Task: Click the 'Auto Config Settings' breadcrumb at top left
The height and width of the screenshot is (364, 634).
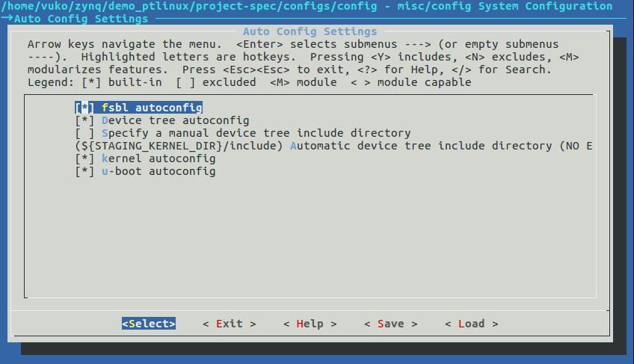Action: coord(81,19)
